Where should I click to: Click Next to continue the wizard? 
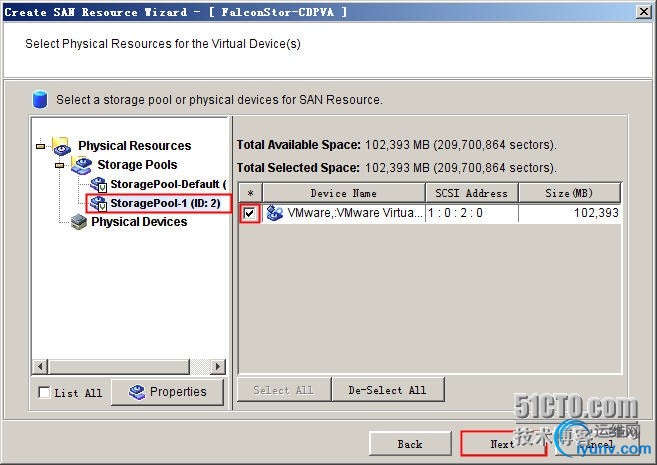click(x=503, y=444)
